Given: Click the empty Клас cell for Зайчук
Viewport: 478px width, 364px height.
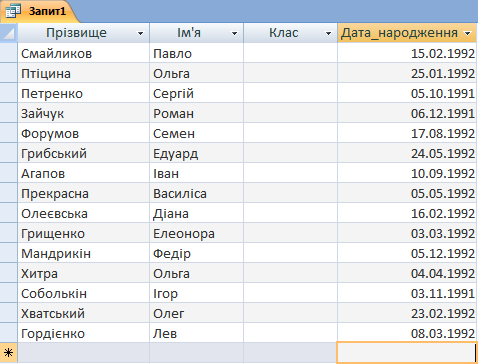Looking at the screenshot, I should coord(290,113).
